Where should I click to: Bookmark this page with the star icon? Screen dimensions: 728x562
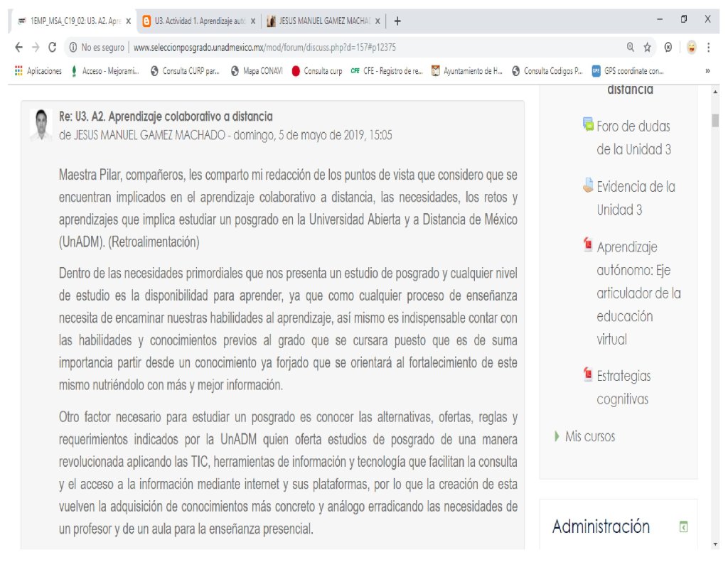click(x=648, y=48)
